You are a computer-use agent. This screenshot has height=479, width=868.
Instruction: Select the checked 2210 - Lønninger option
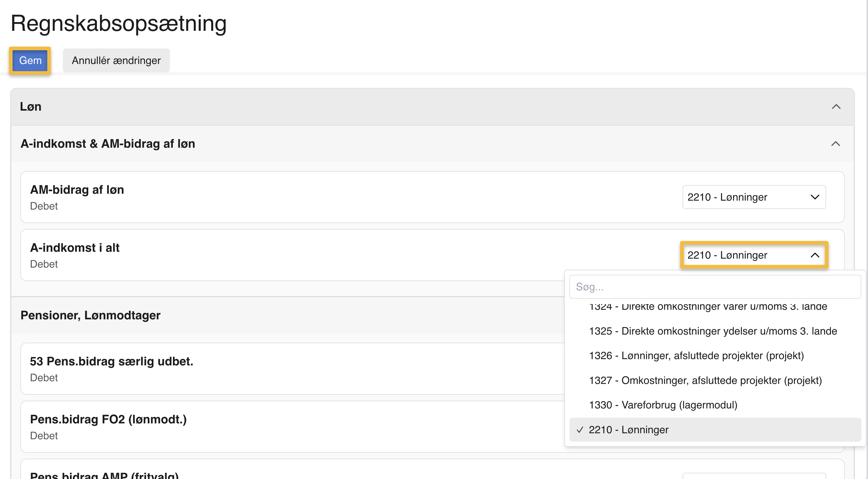(628, 430)
